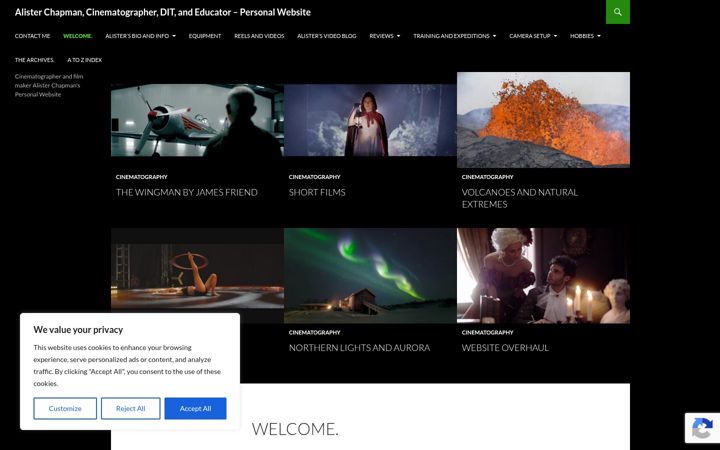The image size is (720, 450).
Task: Click Cinematography category above The Wingman
Action: pos(141,177)
